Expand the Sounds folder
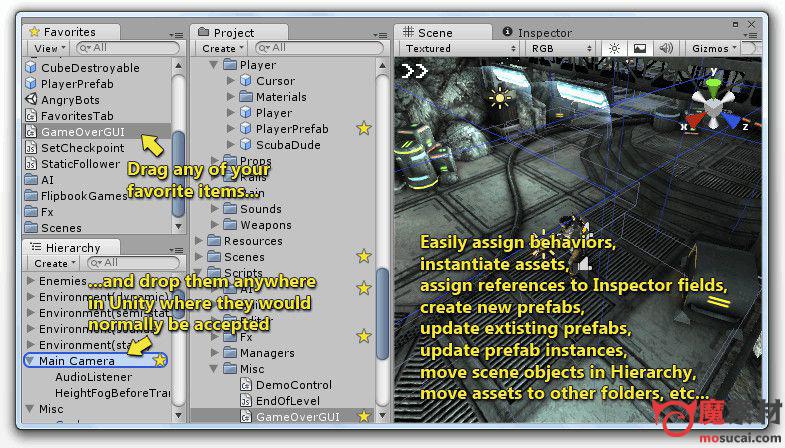This screenshot has width=785, height=448. pos(214,209)
